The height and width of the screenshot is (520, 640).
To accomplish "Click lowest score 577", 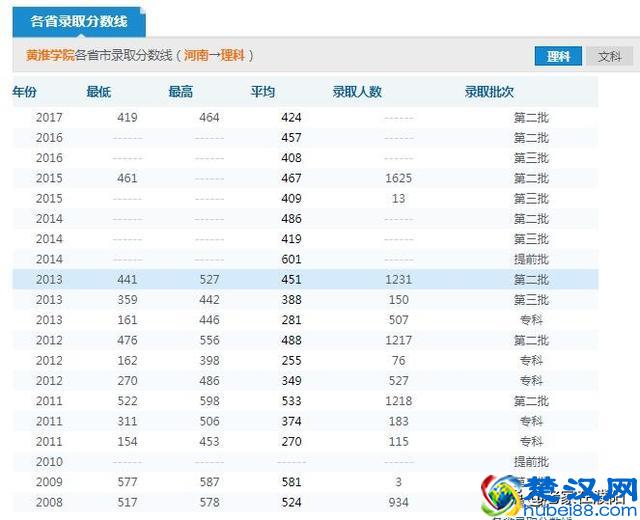I will coord(127,482).
